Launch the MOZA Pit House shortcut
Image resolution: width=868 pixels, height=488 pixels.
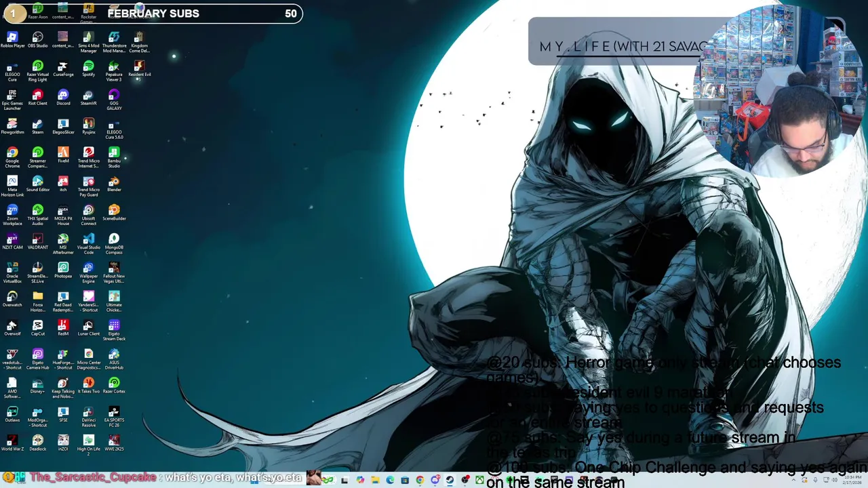[63, 216]
